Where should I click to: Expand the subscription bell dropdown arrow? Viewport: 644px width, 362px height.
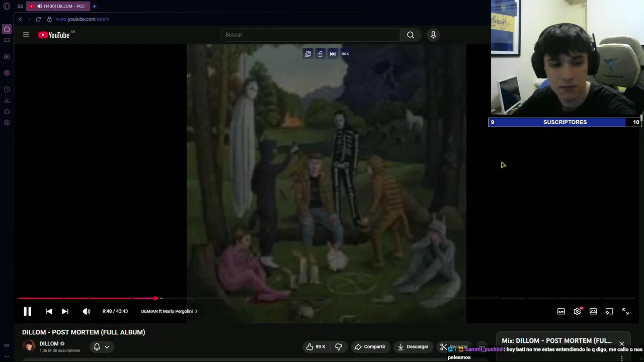(x=107, y=347)
